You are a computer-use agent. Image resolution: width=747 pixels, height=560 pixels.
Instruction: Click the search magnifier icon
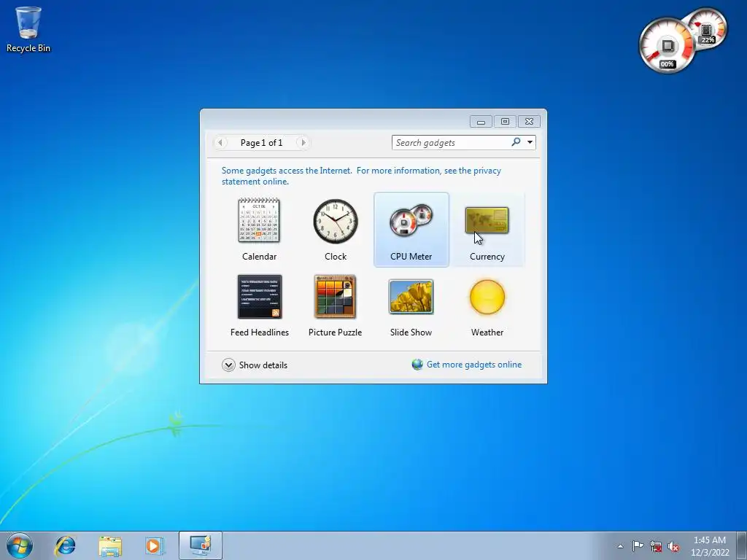point(516,142)
